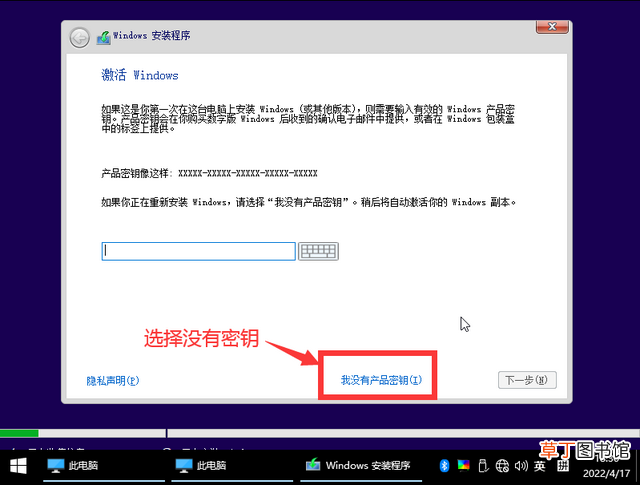Click the Windows Setup title bar icon
This screenshot has height=485, width=640.
(x=103, y=38)
